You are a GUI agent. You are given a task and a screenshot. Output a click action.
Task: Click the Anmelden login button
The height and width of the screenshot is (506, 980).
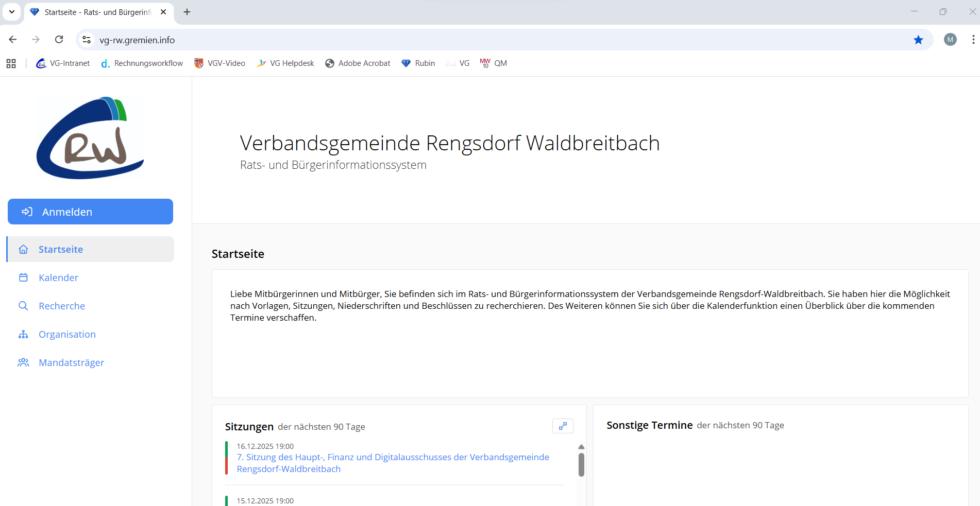point(90,212)
